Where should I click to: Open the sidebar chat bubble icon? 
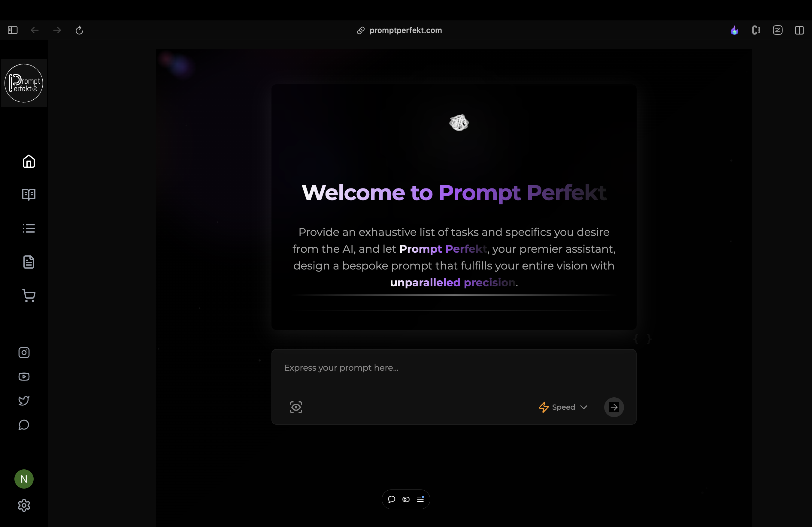tap(24, 425)
